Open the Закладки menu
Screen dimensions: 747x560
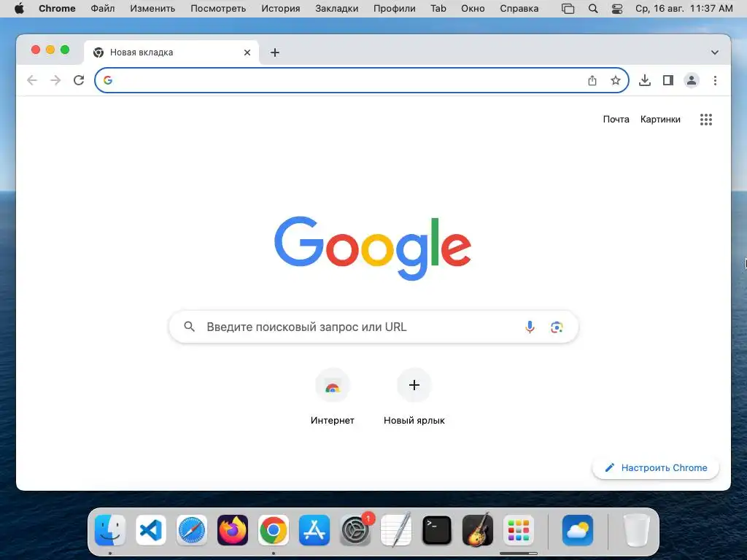tap(337, 9)
